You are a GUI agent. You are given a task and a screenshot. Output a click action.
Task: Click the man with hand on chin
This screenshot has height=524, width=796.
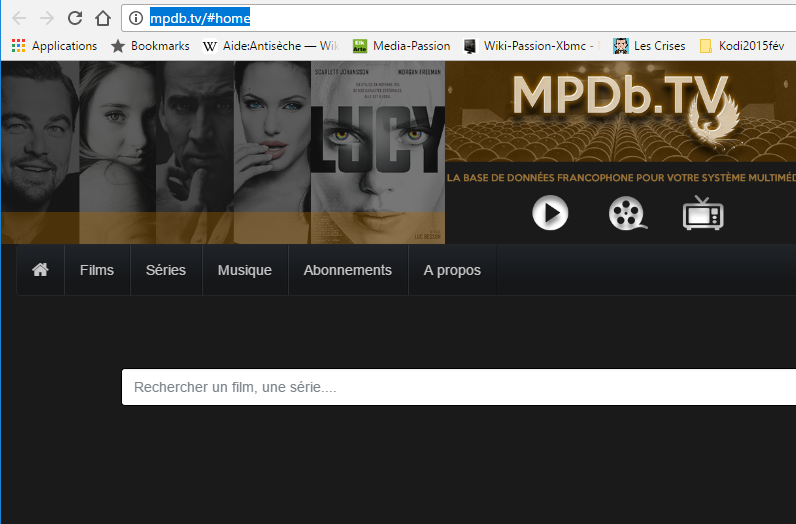pyautogui.click(x=195, y=152)
